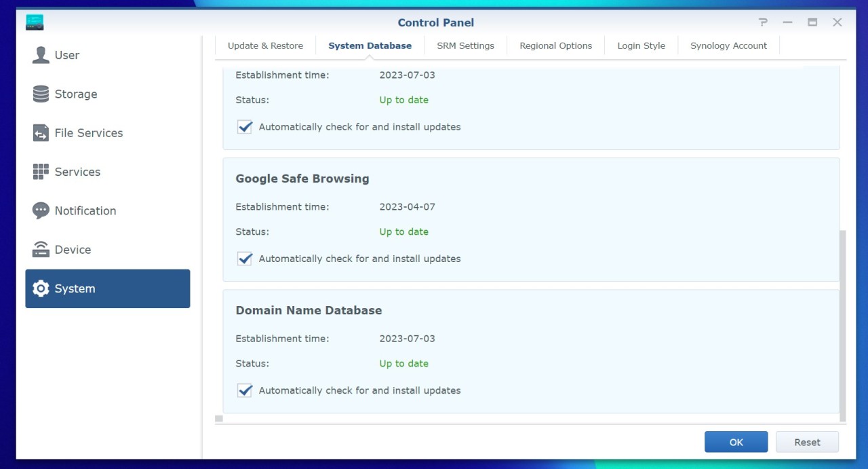Select the System Database tab
This screenshot has height=469, width=868.
coord(370,46)
